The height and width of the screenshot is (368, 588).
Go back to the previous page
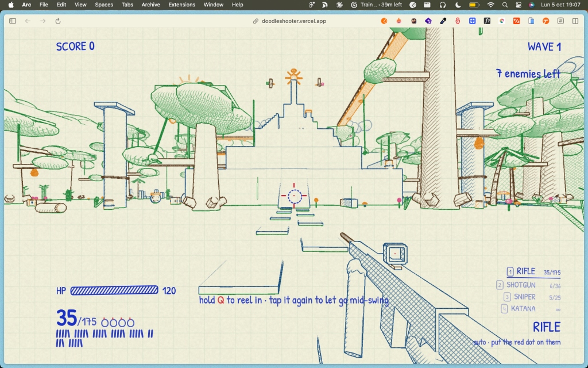coord(28,21)
